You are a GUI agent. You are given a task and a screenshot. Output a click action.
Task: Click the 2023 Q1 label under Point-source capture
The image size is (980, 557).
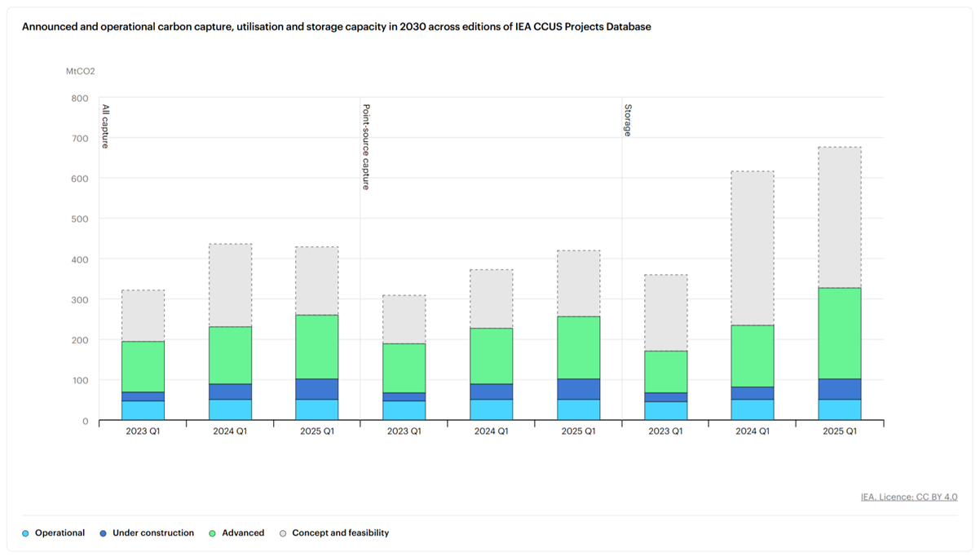404,431
